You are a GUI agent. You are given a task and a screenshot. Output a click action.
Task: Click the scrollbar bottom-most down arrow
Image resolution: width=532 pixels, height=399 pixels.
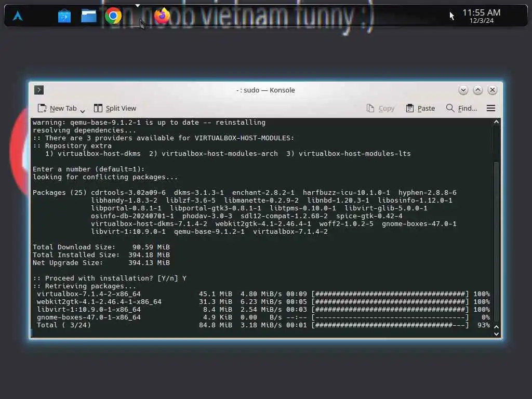(x=496, y=334)
